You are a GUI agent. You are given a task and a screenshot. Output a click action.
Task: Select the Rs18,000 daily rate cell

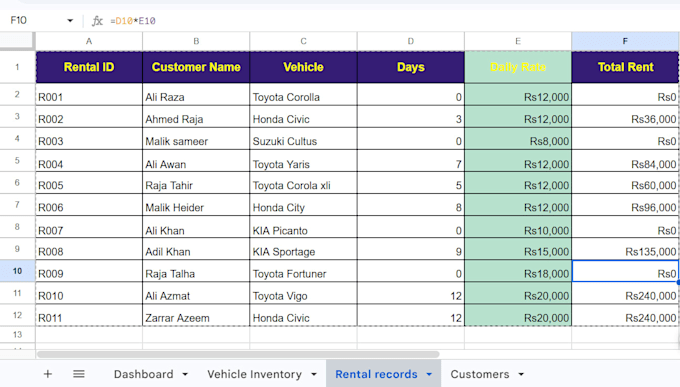coord(518,271)
